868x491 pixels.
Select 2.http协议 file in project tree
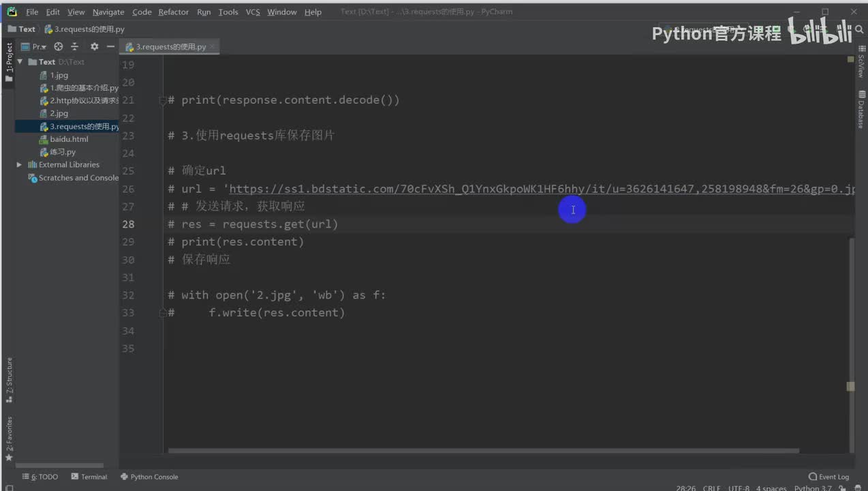pyautogui.click(x=79, y=101)
